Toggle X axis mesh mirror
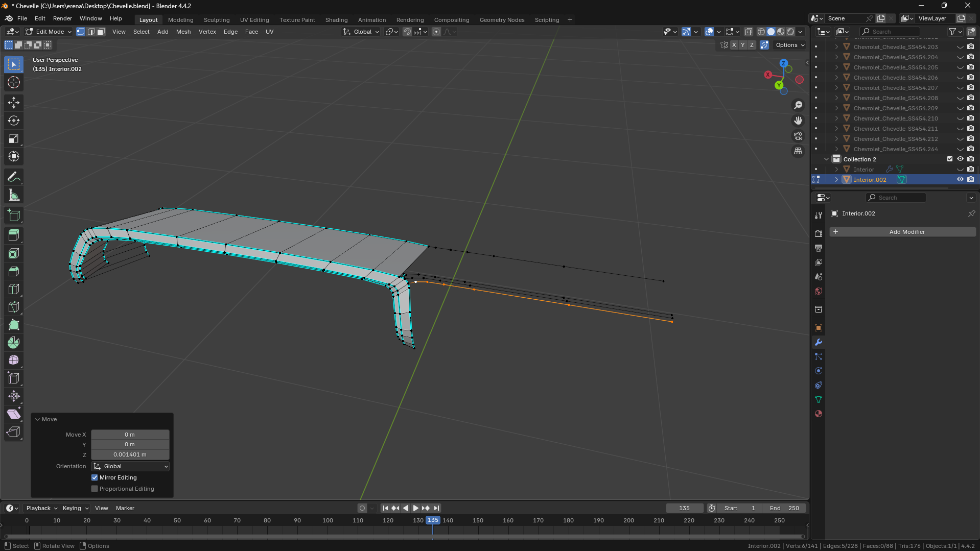 (x=734, y=45)
